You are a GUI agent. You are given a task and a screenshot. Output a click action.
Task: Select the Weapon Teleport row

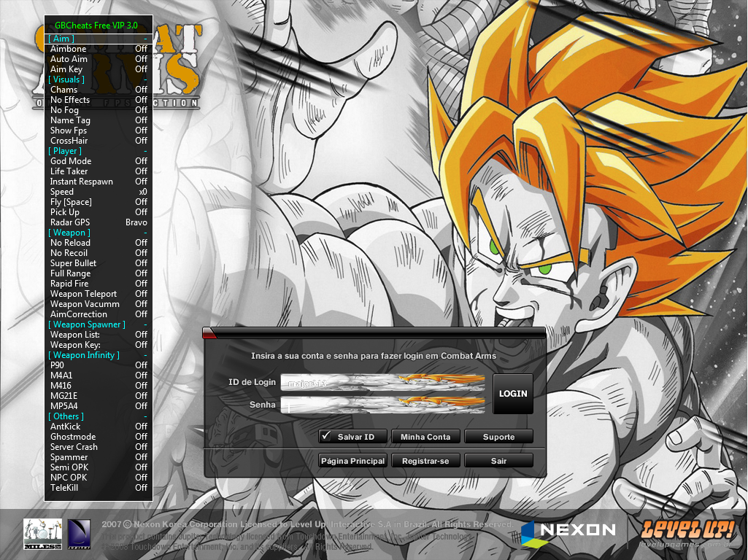click(x=99, y=294)
